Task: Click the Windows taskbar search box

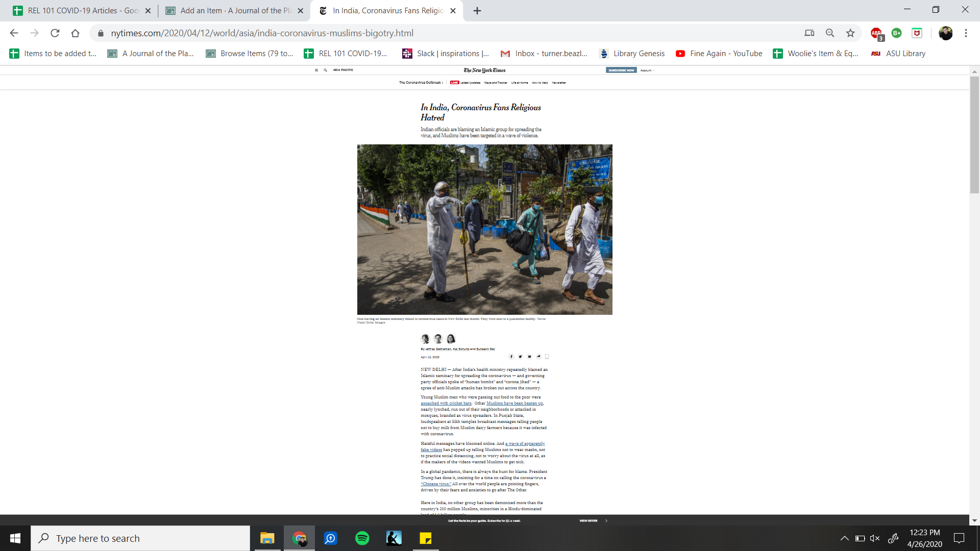Action: (x=140, y=538)
